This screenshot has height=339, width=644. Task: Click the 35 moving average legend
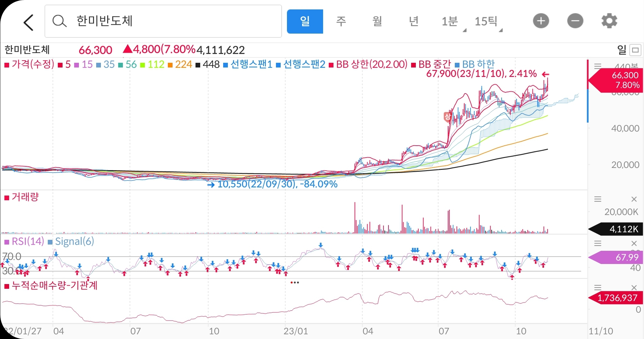(106, 65)
